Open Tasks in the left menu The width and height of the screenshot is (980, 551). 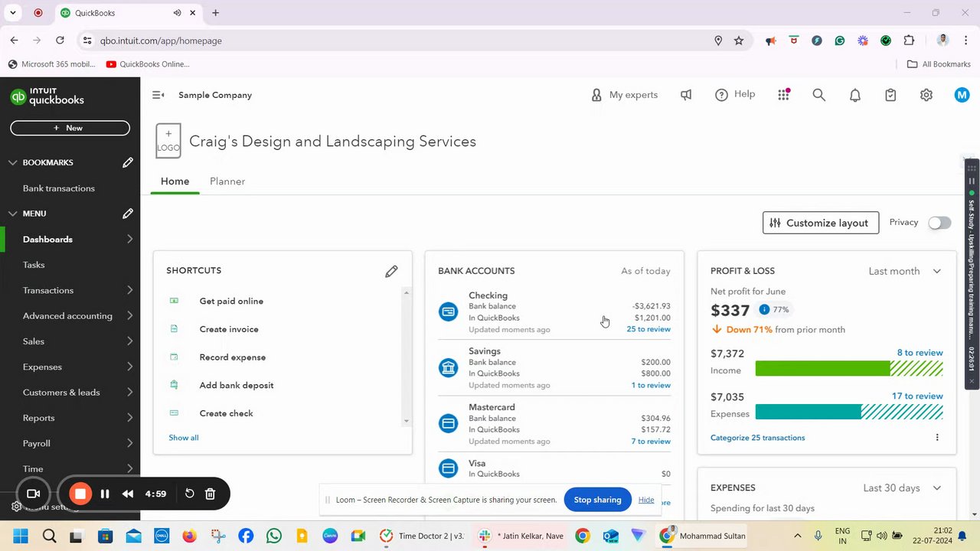click(x=34, y=265)
